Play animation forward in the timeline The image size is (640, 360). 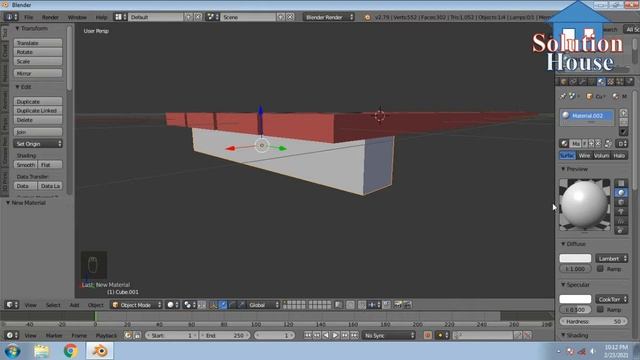[x=335, y=335]
